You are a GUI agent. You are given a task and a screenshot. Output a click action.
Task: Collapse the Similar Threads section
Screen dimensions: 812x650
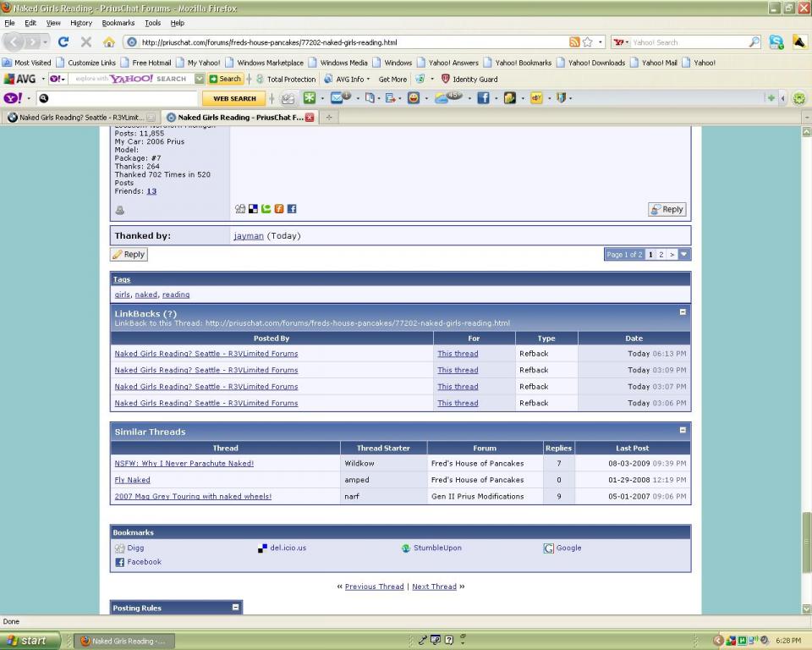point(683,430)
